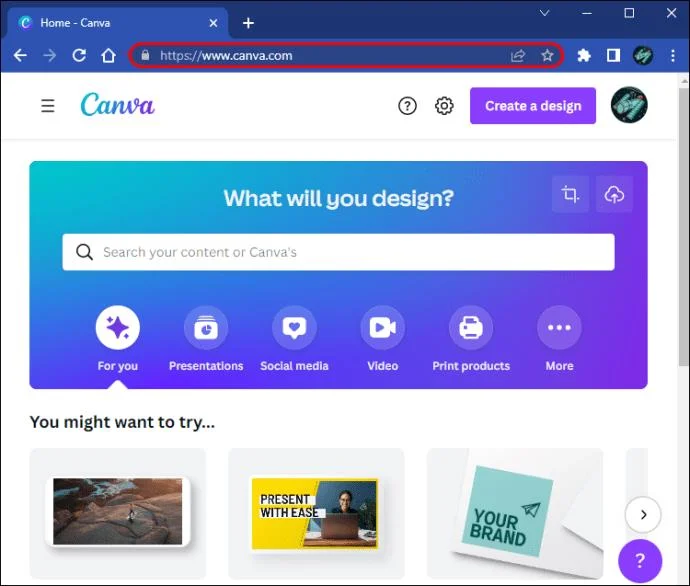The width and height of the screenshot is (690, 586).
Task: Click the "What will you design?" heading
Action: (338, 198)
